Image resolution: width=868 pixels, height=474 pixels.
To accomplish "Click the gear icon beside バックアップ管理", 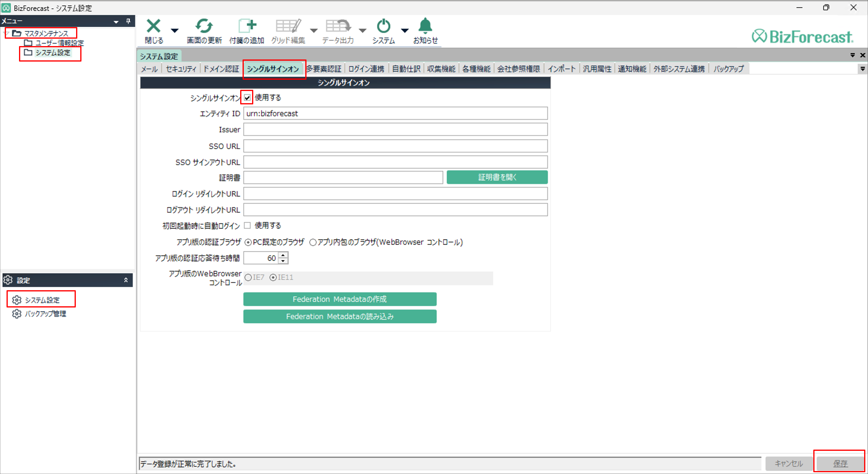I will 17,313.
